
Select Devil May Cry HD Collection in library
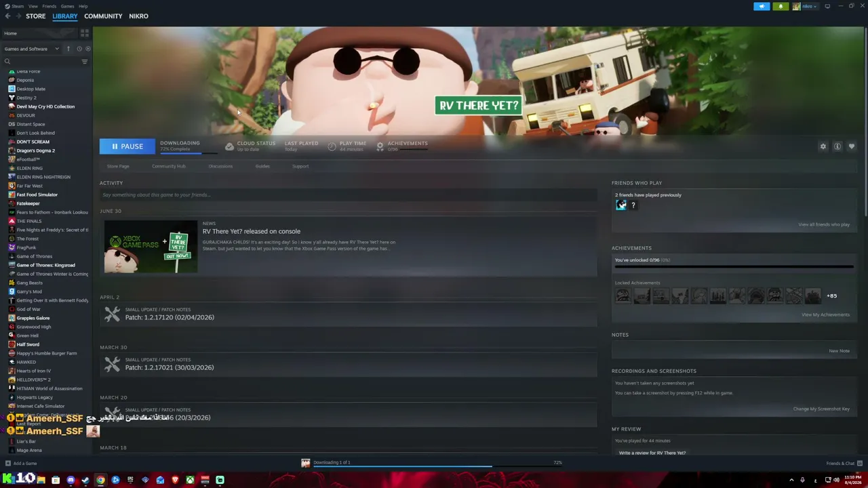[45, 106]
